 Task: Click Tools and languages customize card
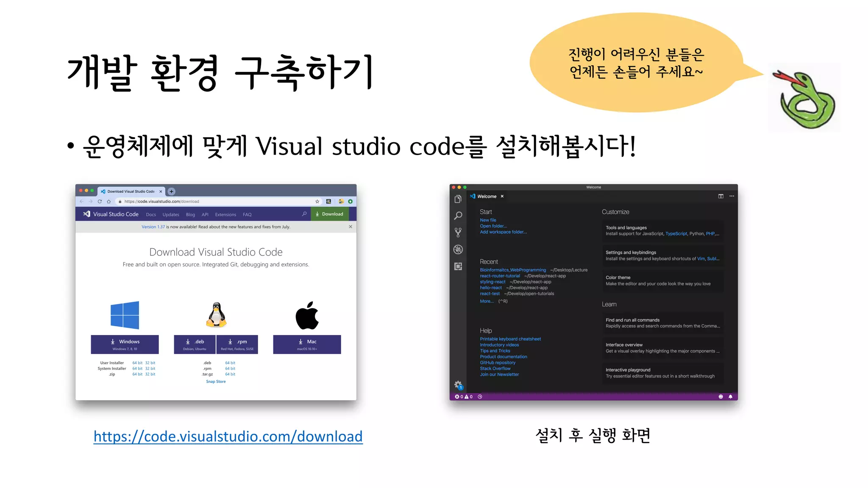662,230
